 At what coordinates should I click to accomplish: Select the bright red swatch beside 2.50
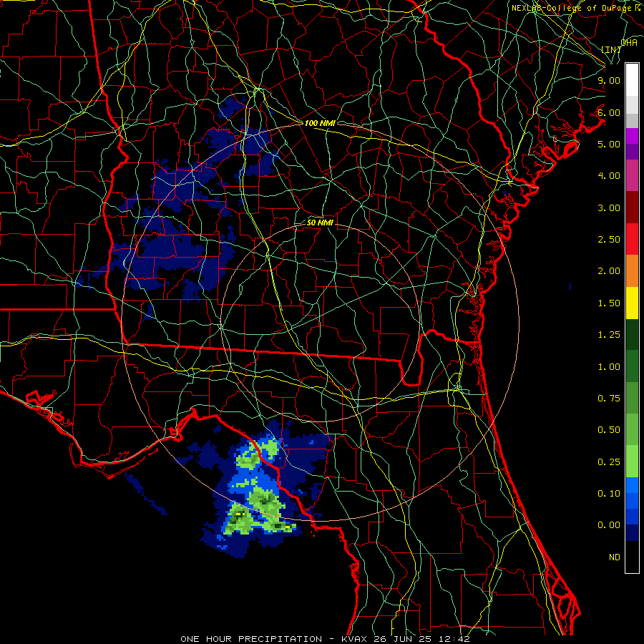[632, 239]
